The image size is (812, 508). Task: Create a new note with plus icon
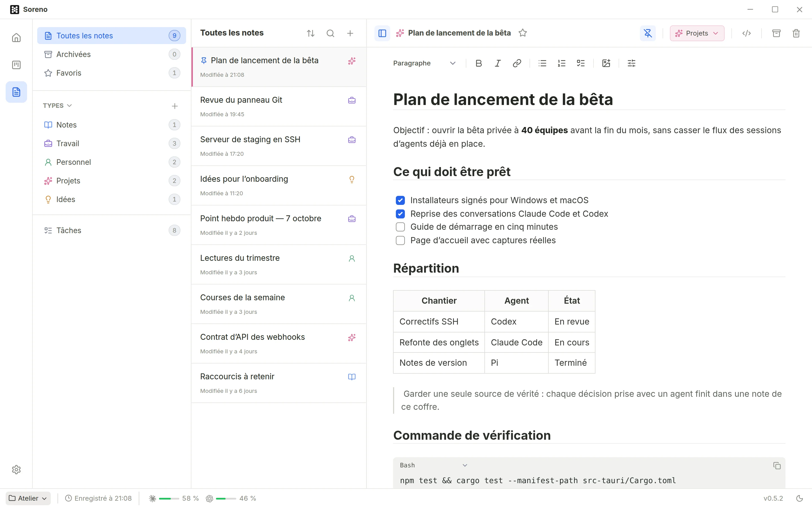[350, 33]
